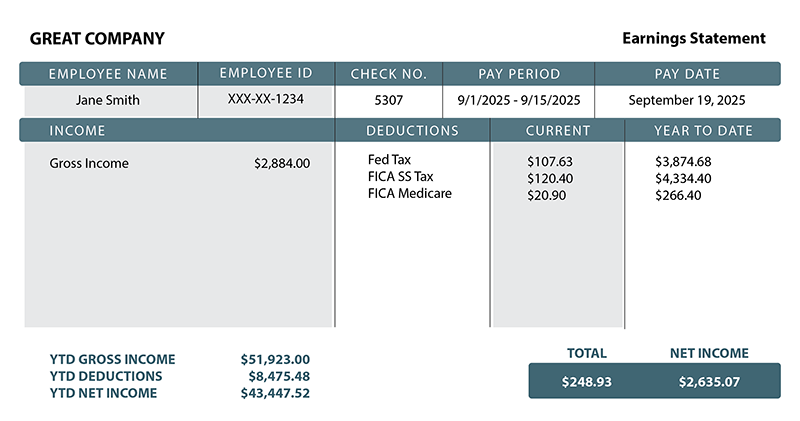The height and width of the screenshot is (421, 800).
Task: Click the CHECK NO. header cell
Action: coord(389,74)
